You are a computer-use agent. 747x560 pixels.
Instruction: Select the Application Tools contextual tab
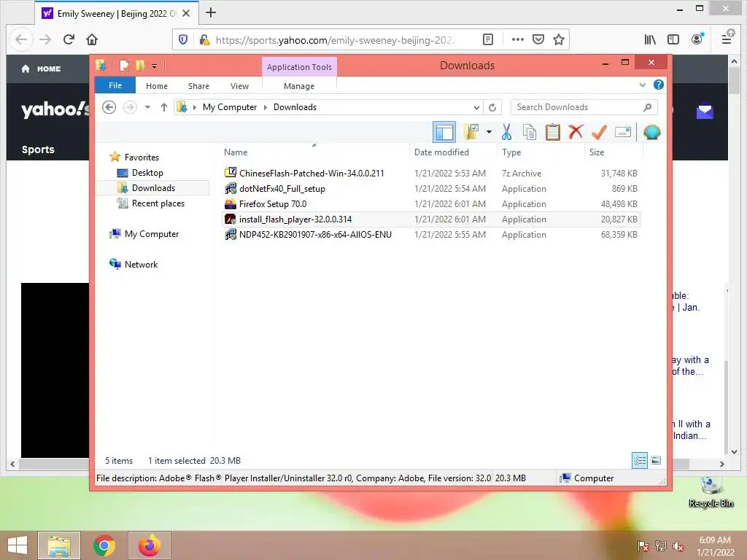click(299, 66)
